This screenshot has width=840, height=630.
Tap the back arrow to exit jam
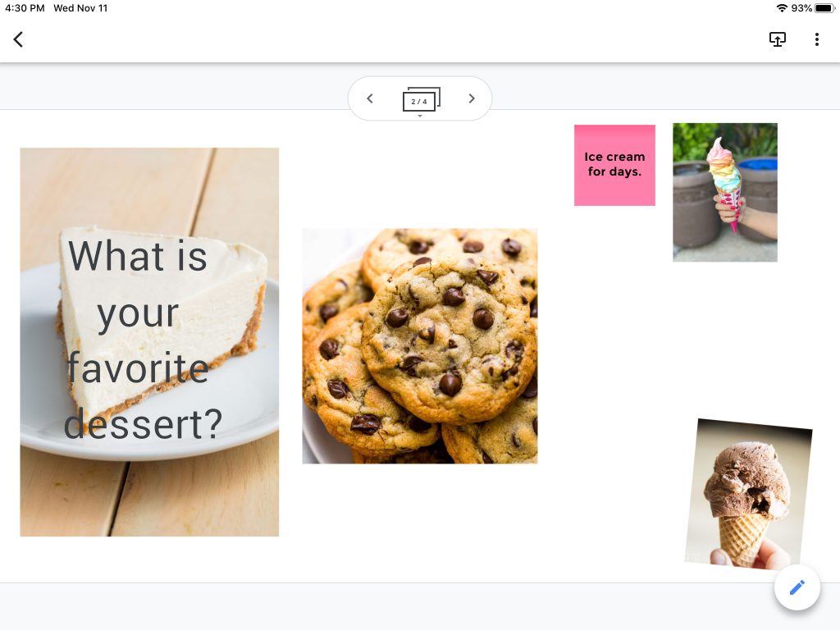tap(18, 39)
